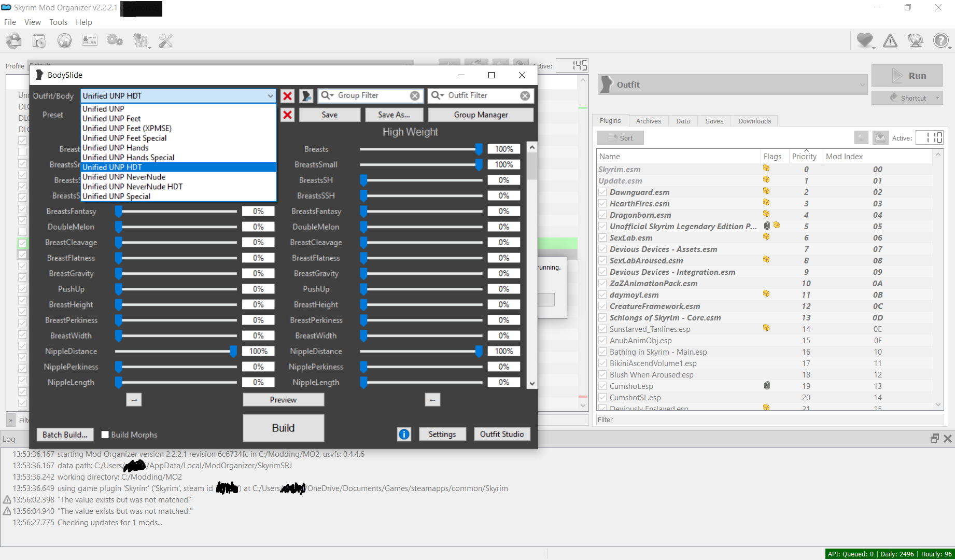Click high weight BreastCleavage percentage field
Image resolution: width=955 pixels, height=560 pixels.
pyautogui.click(x=504, y=242)
